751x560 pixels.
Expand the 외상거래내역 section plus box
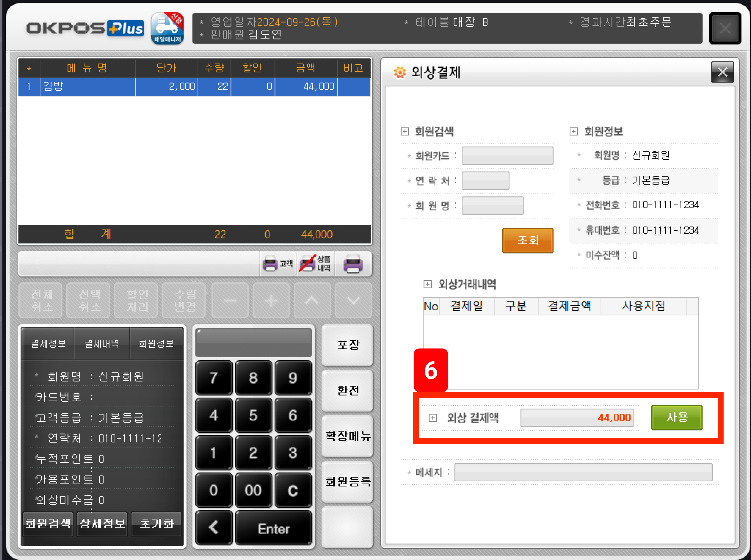pyautogui.click(x=428, y=284)
